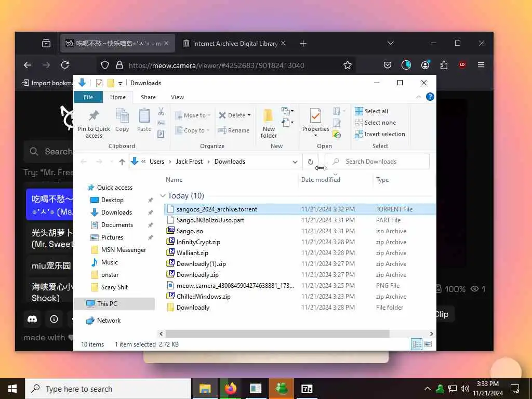Select ChilledWindows.zip file

click(203, 297)
